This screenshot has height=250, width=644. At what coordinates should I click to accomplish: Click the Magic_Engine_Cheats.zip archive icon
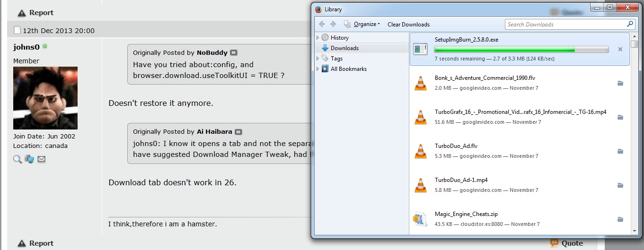419,219
